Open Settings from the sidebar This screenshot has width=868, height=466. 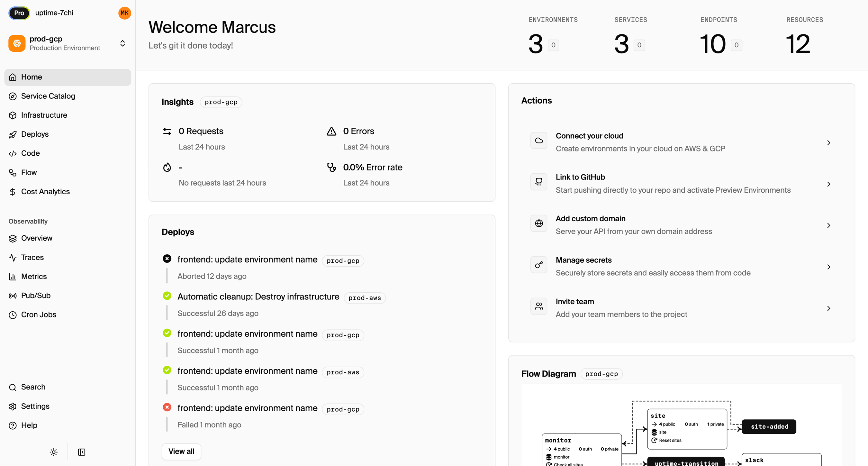click(x=35, y=406)
